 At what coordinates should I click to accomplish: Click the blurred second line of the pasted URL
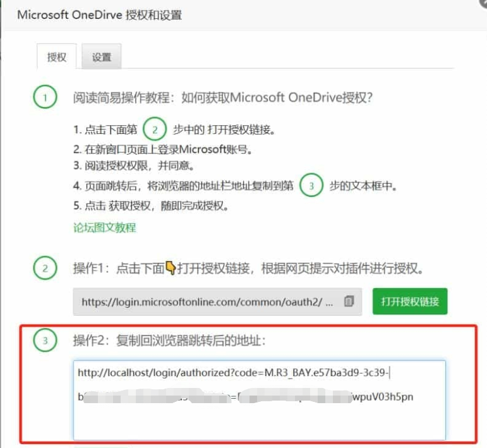(245, 397)
